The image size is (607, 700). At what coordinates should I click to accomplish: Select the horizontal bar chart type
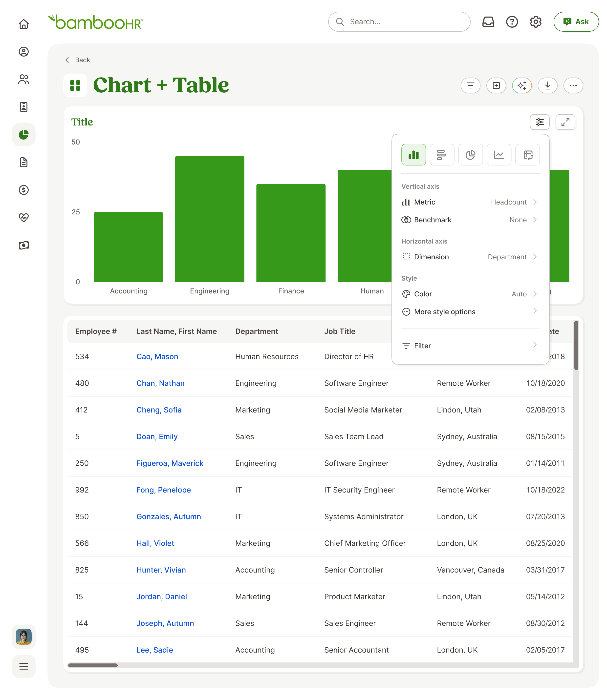tap(442, 155)
